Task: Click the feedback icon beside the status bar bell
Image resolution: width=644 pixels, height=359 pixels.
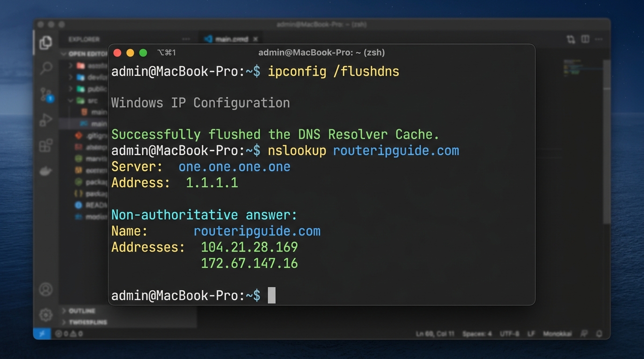Action: pyautogui.click(x=584, y=334)
